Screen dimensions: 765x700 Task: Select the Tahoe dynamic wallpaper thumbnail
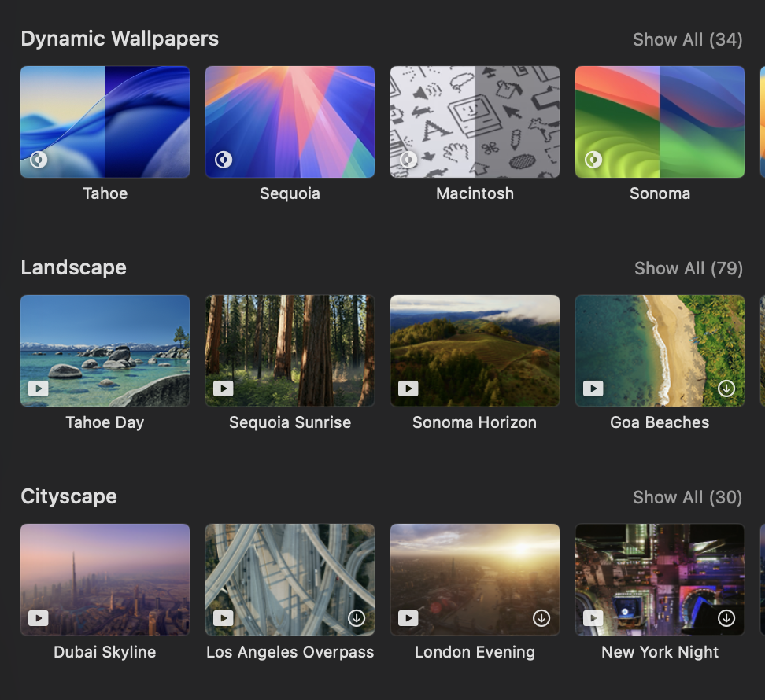coord(105,122)
